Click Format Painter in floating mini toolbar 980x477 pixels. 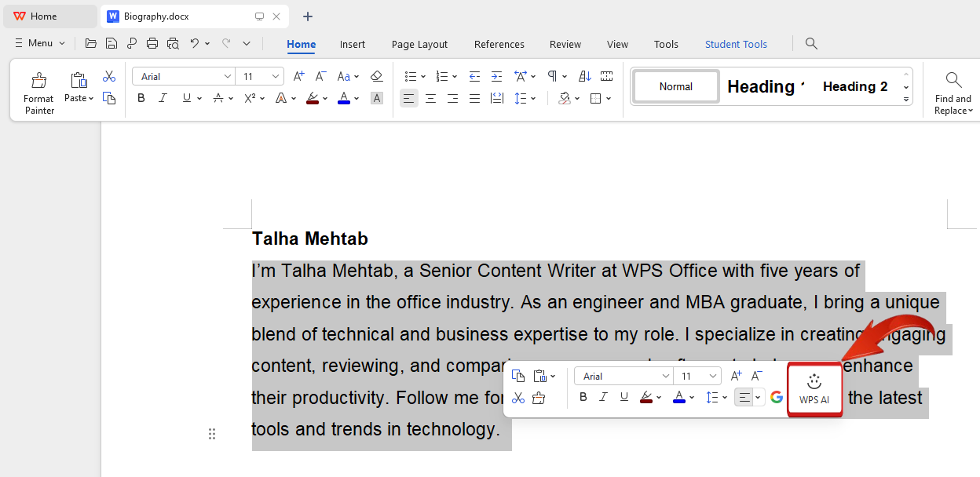(x=539, y=398)
